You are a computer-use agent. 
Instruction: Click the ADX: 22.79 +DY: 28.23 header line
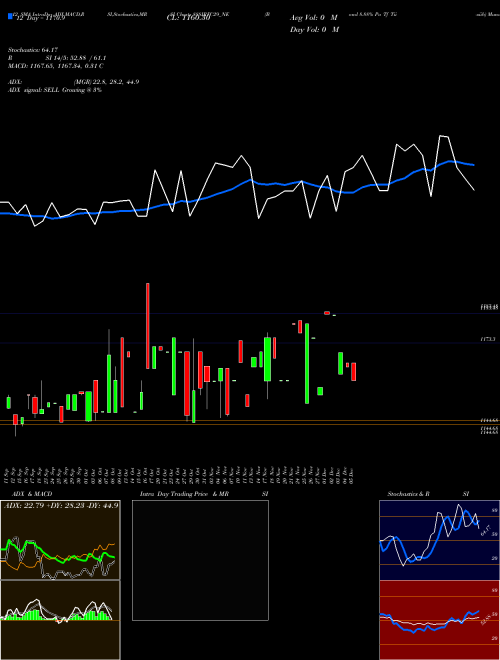click(61, 505)
